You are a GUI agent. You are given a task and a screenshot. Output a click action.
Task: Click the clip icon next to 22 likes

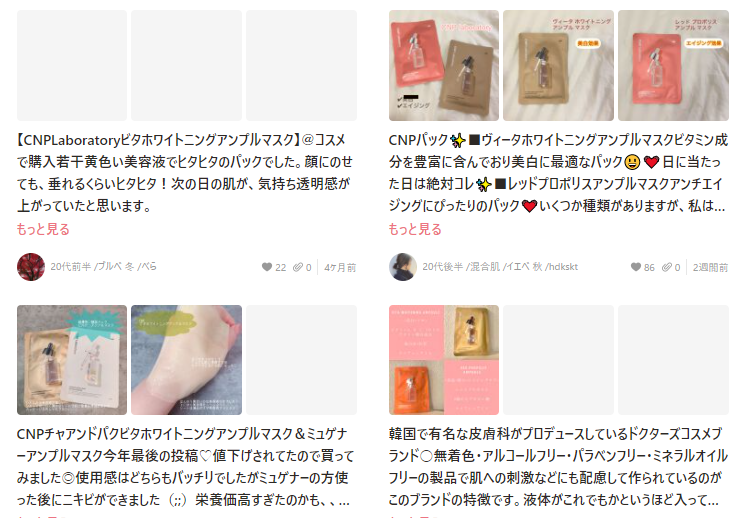(x=298, y=267)
